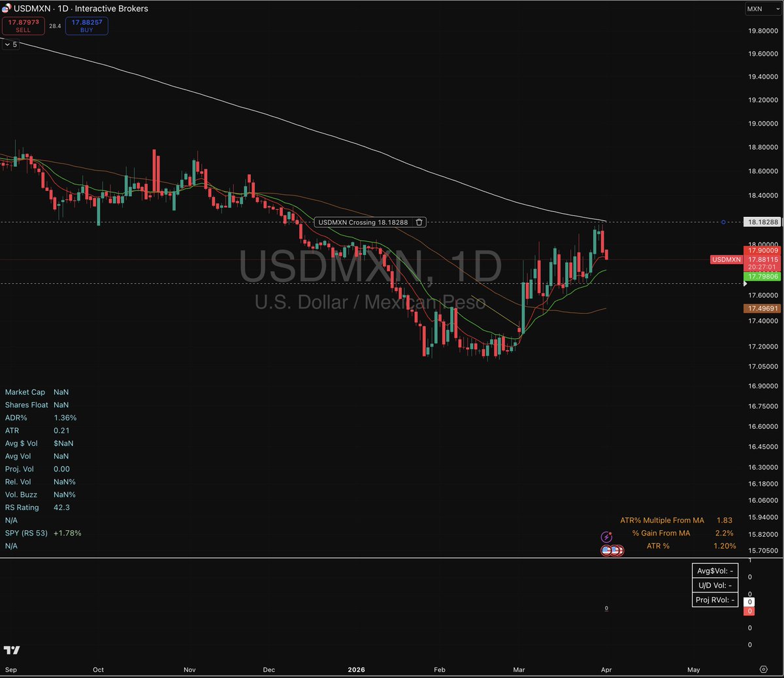Click ATR% Multiple From MA label

(662, 520)
